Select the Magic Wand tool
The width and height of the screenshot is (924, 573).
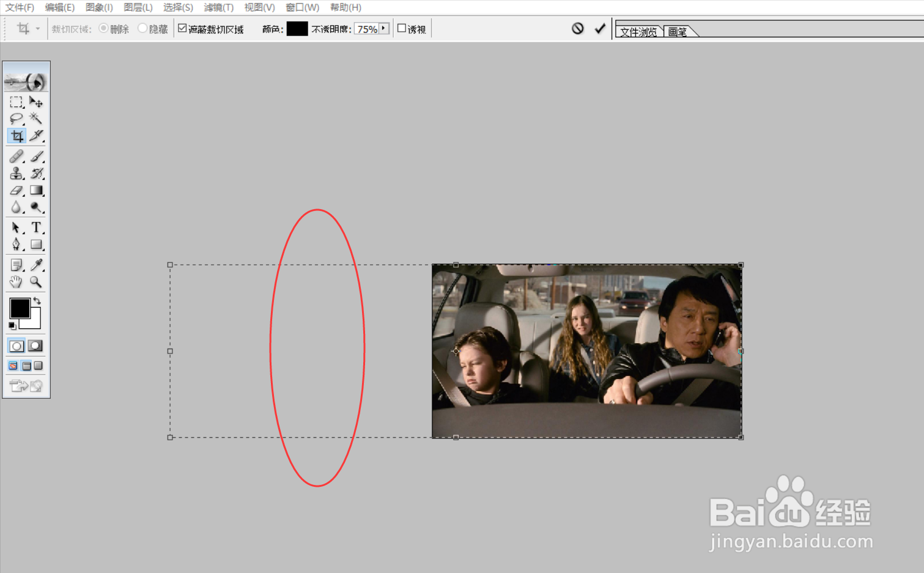(36, 119)
